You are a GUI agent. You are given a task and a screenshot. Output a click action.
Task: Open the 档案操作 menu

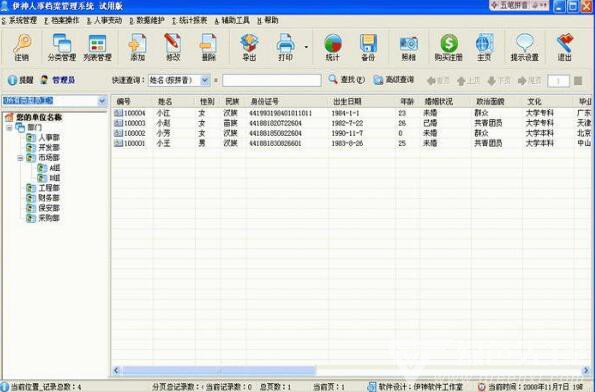61,20
